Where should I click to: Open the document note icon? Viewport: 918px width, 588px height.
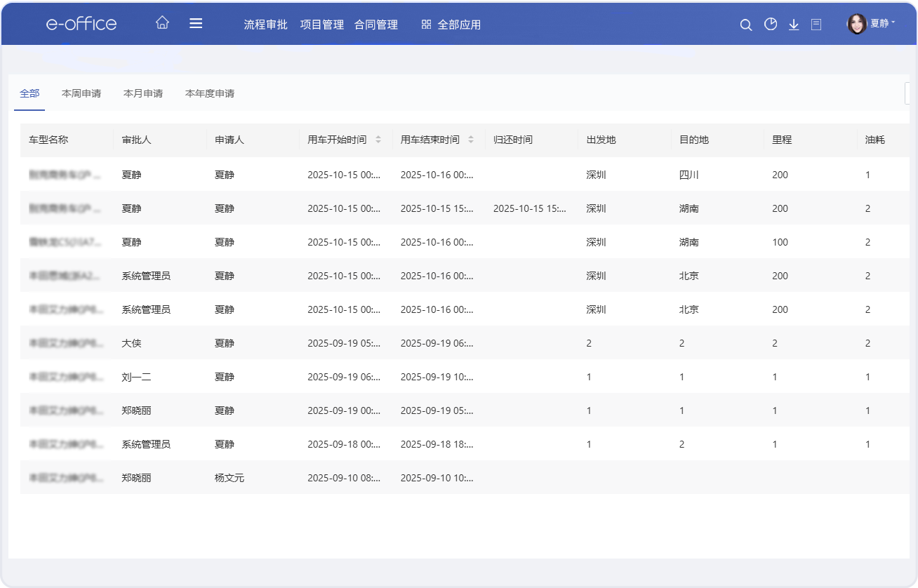point(816,25)
